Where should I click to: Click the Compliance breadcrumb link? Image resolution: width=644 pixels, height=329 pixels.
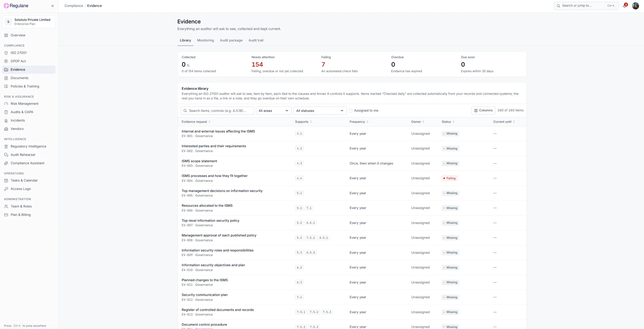(74, 6)
